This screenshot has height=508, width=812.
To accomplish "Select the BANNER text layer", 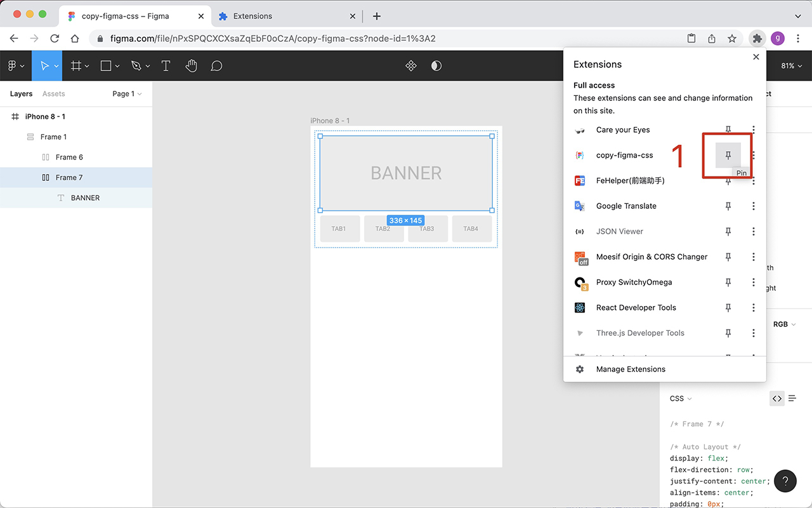I will [x=86, y=197].
